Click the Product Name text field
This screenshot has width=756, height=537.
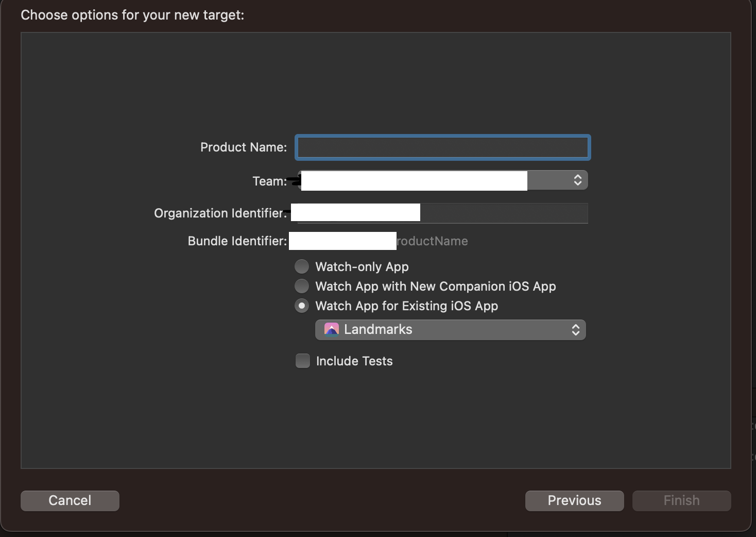click(x=442, y=147)
